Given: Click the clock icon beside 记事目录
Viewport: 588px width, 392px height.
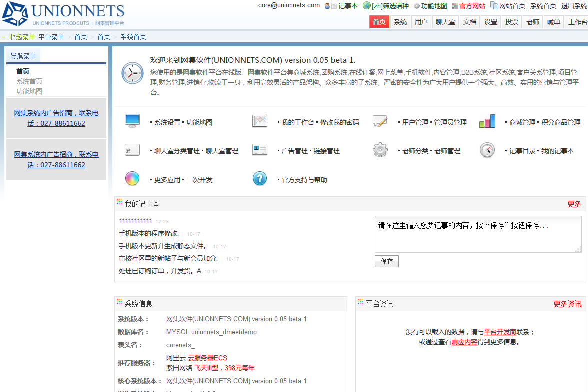Looking at the screenshot, I should pyautogui.click(x=487, y=150).
